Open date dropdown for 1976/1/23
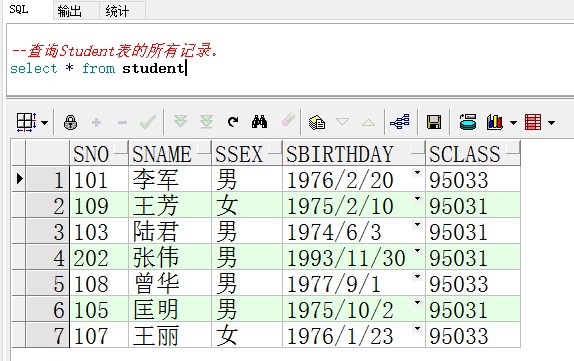This screenshot has height=361, width=574. [x=417, y=329]
